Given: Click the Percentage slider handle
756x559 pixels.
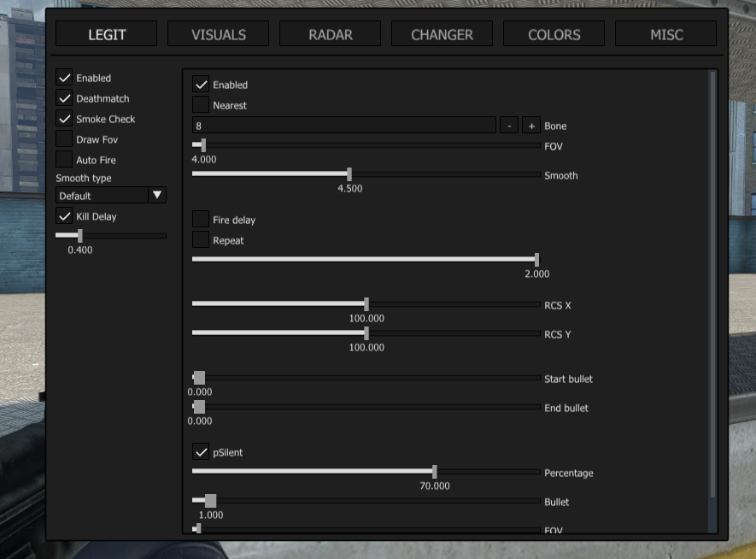Looking at the screenshot, I should tap(433, 472).
